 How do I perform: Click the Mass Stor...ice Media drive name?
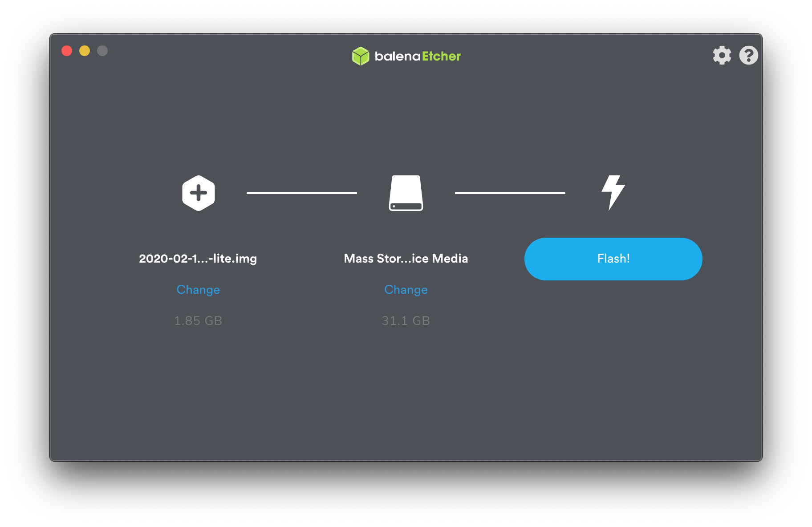point(406,259)
